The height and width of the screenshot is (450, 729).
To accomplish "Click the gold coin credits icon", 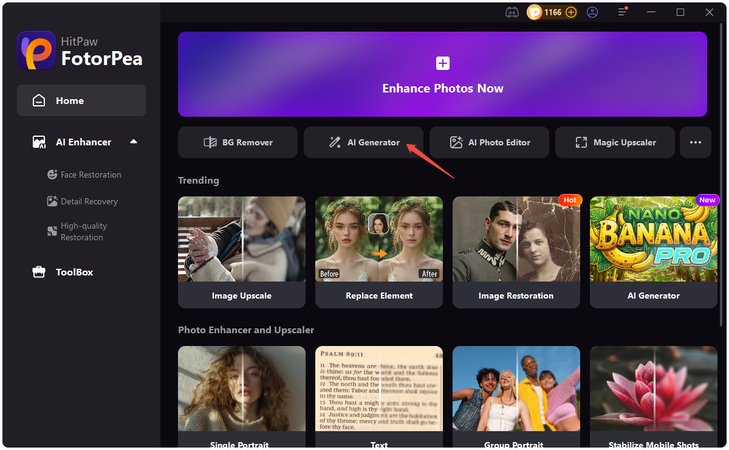I will click(534, 13).
